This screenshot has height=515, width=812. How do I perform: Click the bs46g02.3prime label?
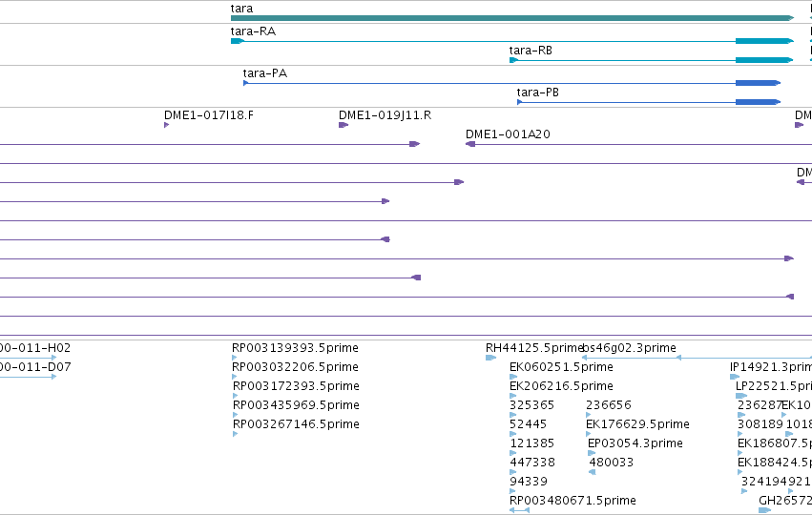tap(630, 348)
